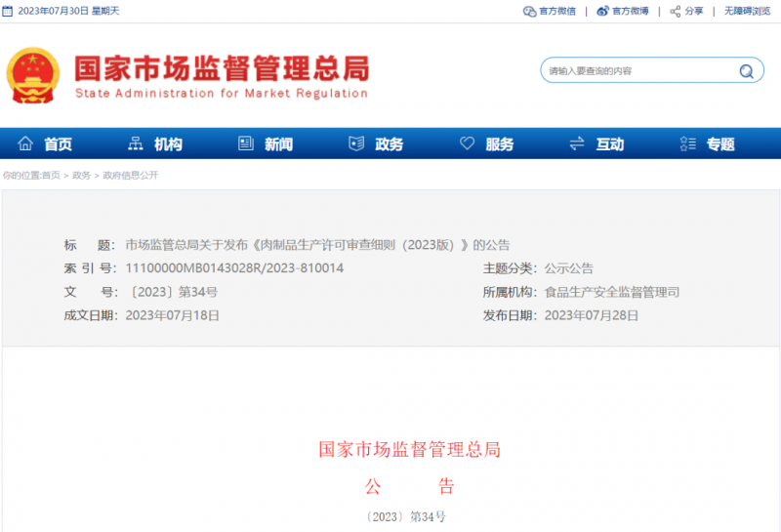
Task: Click the 无障碍浏览 accessibility link
Action: click(x=747, y=11)
